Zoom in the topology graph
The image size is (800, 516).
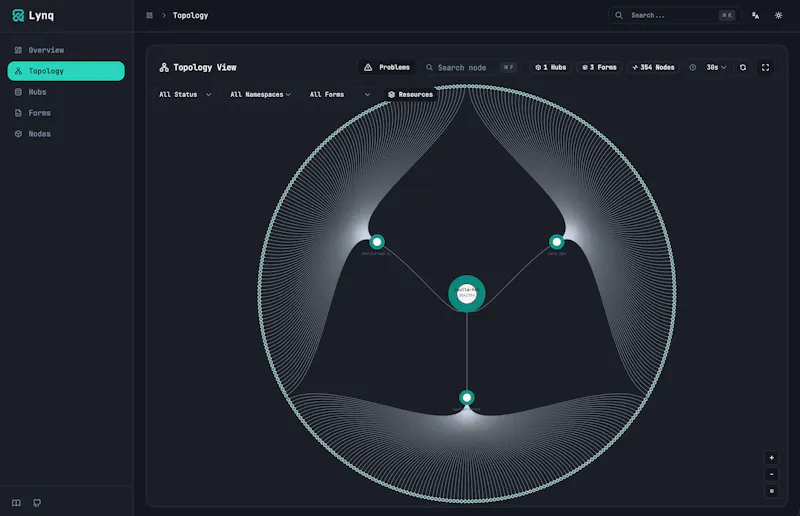[x=771, y=458]
